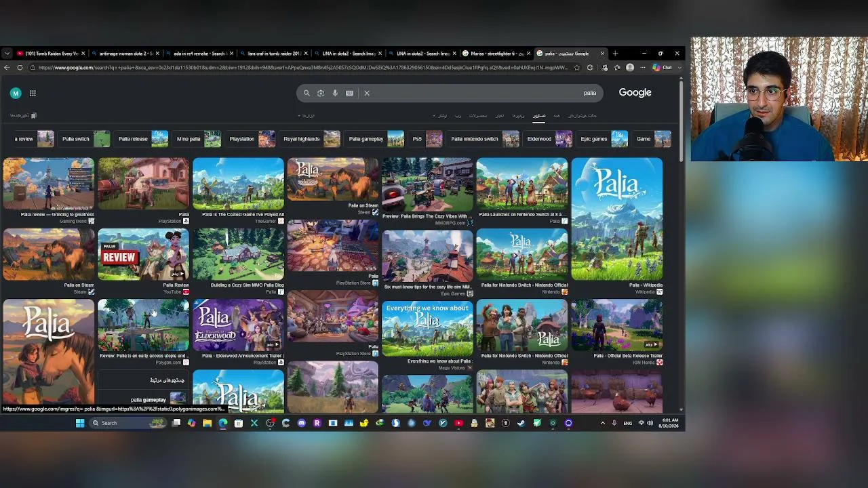Viewport: 868px width, 488px height.
Task: Select the Palia gameplay suggestion chip
Action: click(376, 139)
